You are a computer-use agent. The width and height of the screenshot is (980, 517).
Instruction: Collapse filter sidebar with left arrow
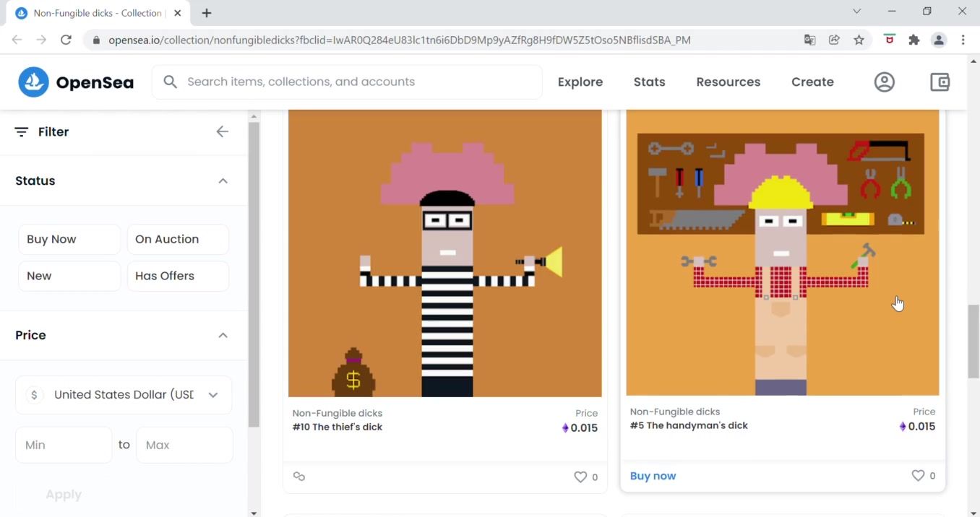click(x=222, y=131)
